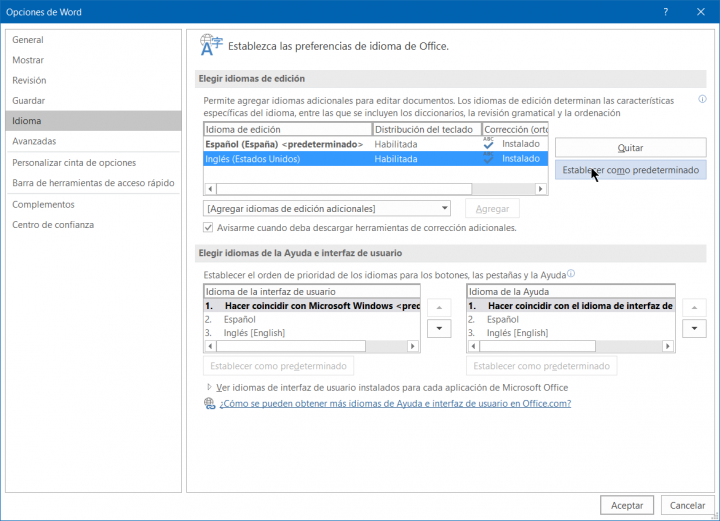Set selected editing language as default
The width and height of the screenshot is (720, 521).
click(x=630, y=170)
